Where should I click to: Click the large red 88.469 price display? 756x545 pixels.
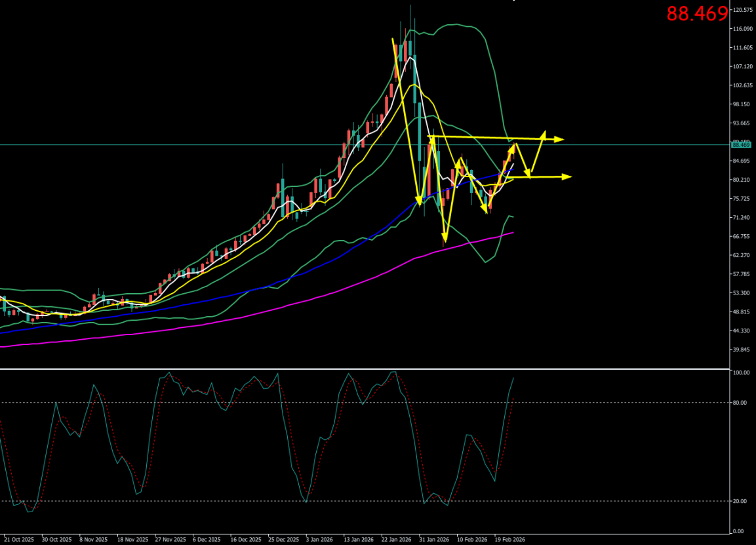(697, 14)
